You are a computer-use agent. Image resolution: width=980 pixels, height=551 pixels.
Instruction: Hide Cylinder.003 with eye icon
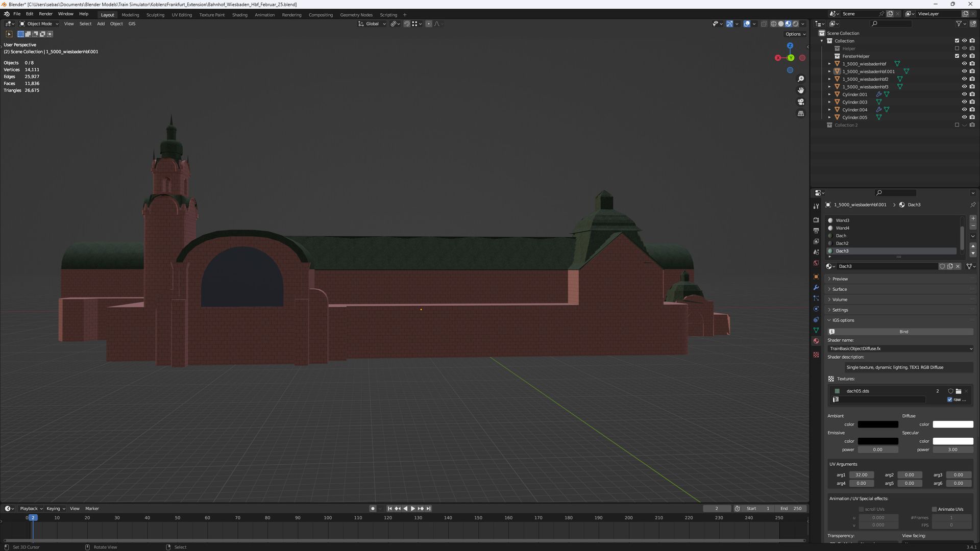[964, 102]
